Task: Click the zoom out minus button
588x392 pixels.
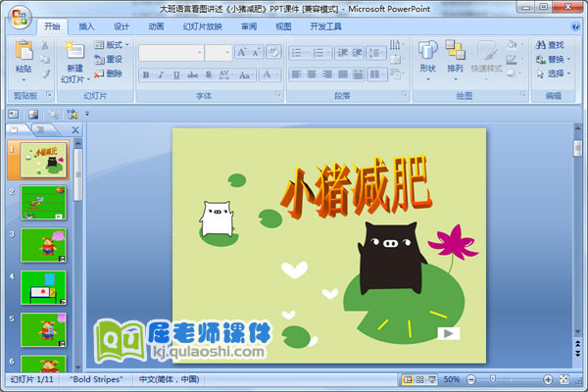Action: (471, 380)
